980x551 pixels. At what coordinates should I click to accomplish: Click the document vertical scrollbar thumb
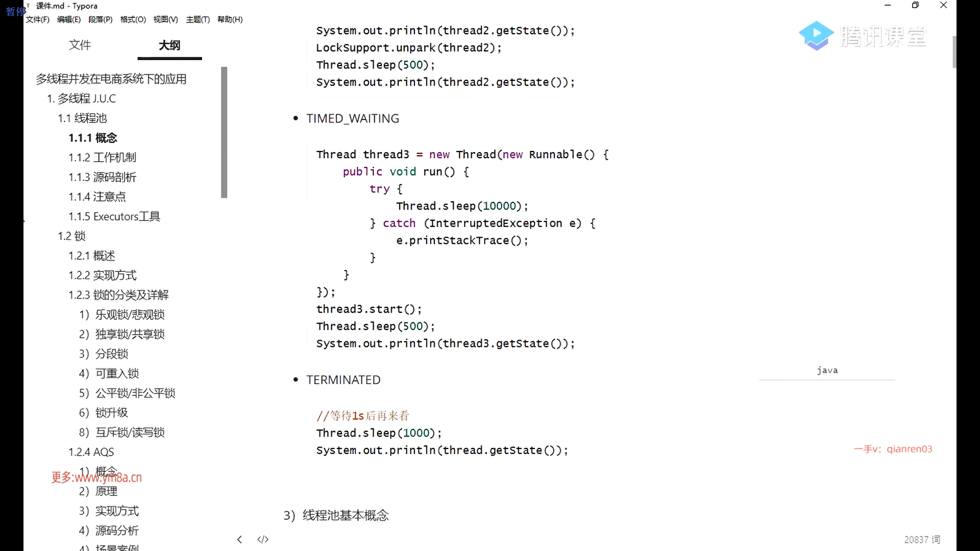point(953,51)
